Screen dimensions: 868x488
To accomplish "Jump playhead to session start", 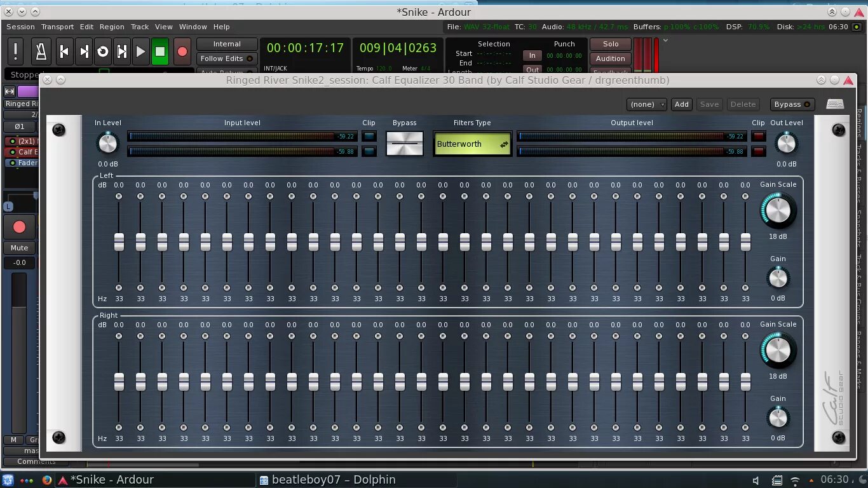I will tap(64, 51).
